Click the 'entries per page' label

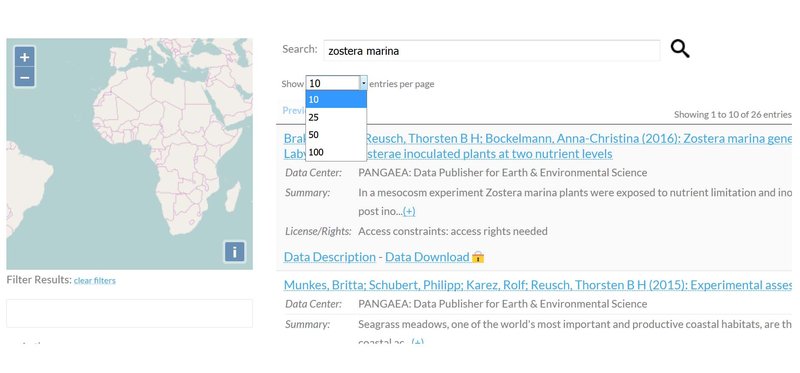pos(402,84)
